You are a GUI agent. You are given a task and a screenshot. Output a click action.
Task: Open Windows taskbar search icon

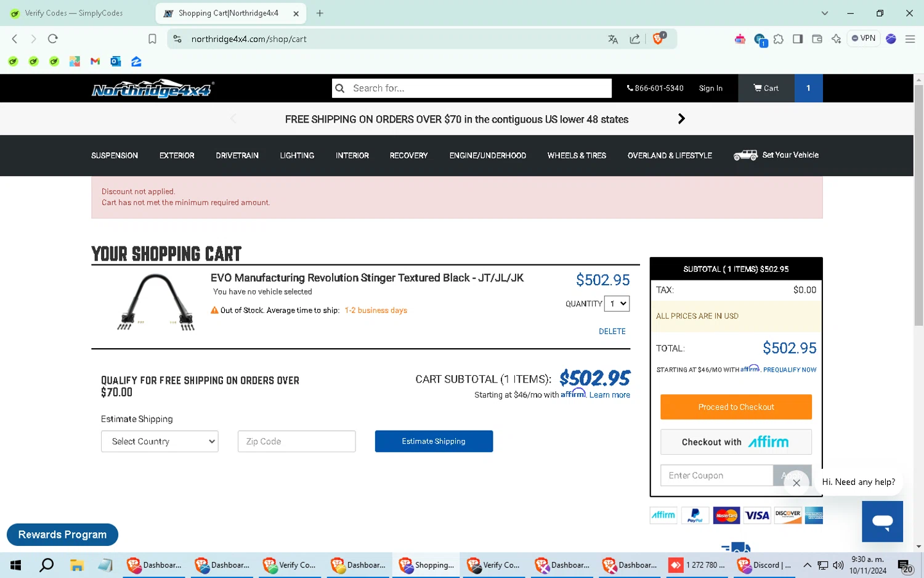click(46, 565)
